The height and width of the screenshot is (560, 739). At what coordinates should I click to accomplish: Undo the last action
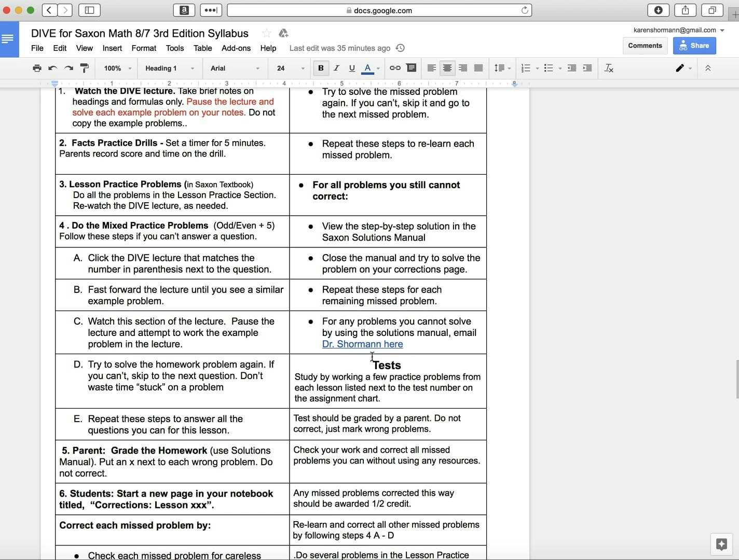click(x=52, y=68)
